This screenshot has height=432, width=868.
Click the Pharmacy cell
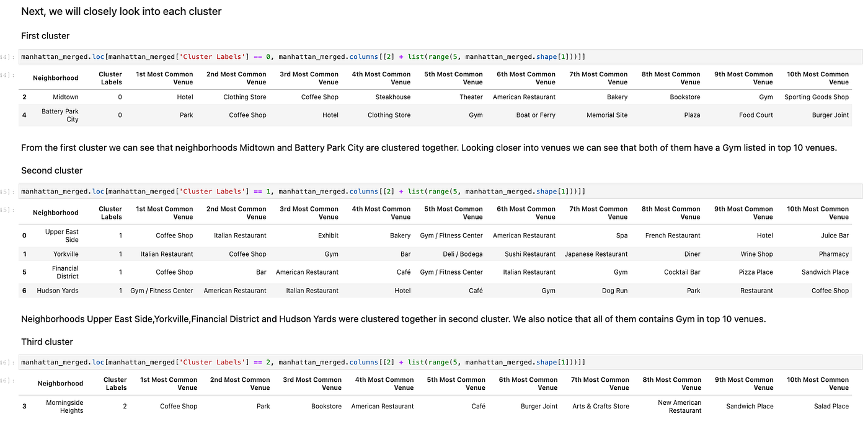[x=833, y=254]
